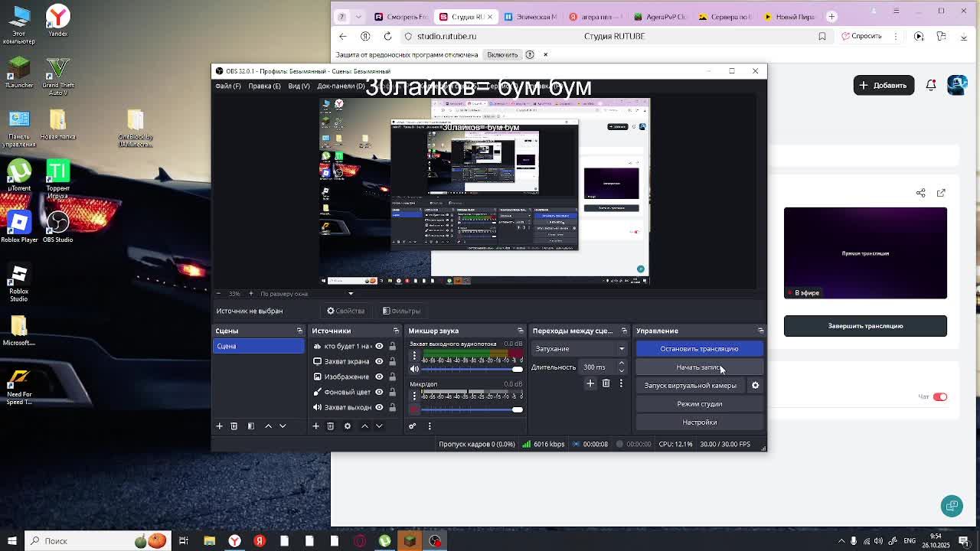Open transition properties three-dots menu
The width and height of the screenshot is (980, 551).
pos(621,383)
